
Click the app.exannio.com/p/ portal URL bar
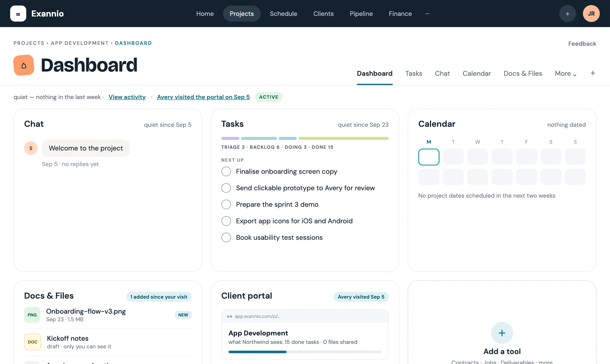tap(305, 316)
